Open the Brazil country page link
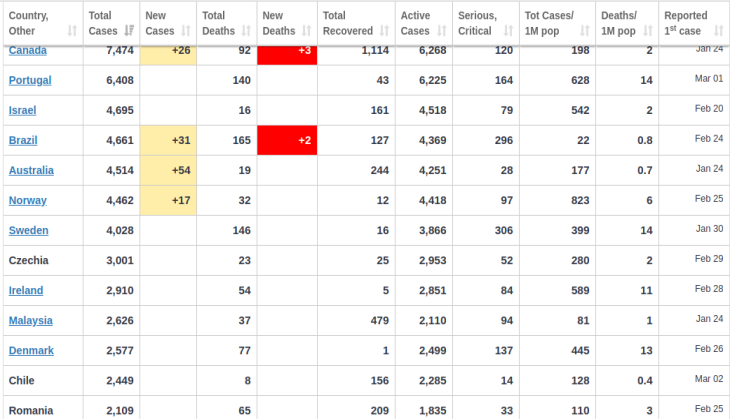The width and height of the screenshot is (730, 419). [23, 140]
